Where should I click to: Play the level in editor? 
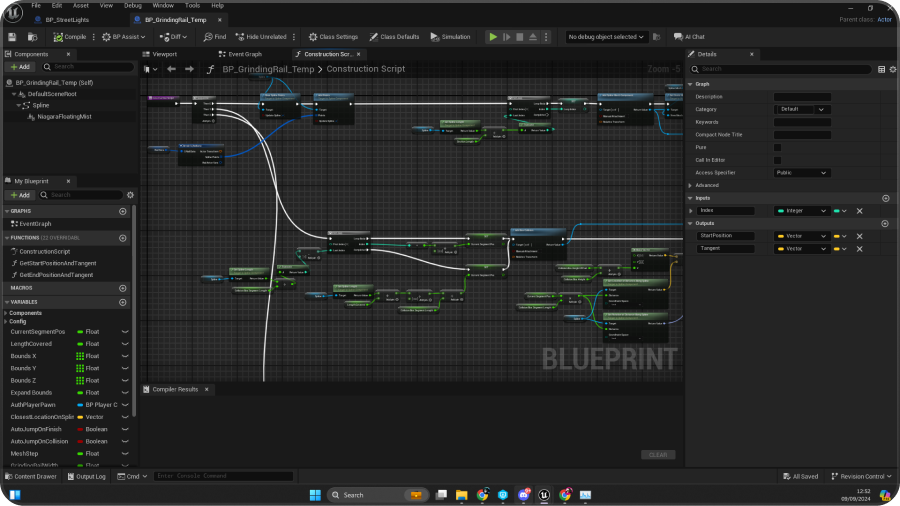pos(493,37)
